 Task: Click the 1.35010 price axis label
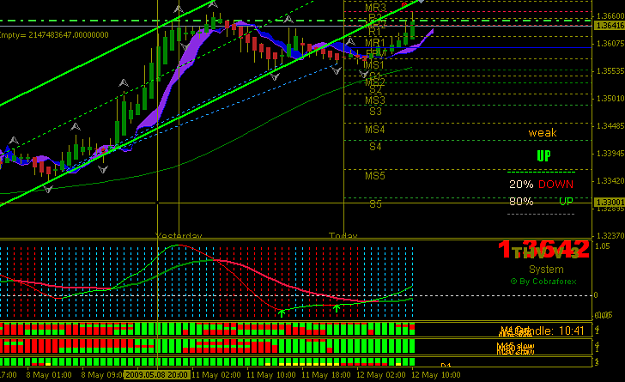tap(610, 98)
